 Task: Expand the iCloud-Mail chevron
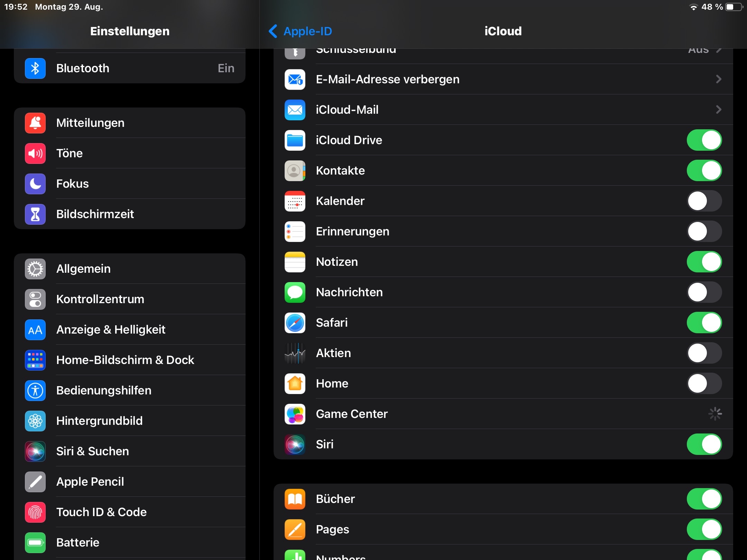(719, 110)
